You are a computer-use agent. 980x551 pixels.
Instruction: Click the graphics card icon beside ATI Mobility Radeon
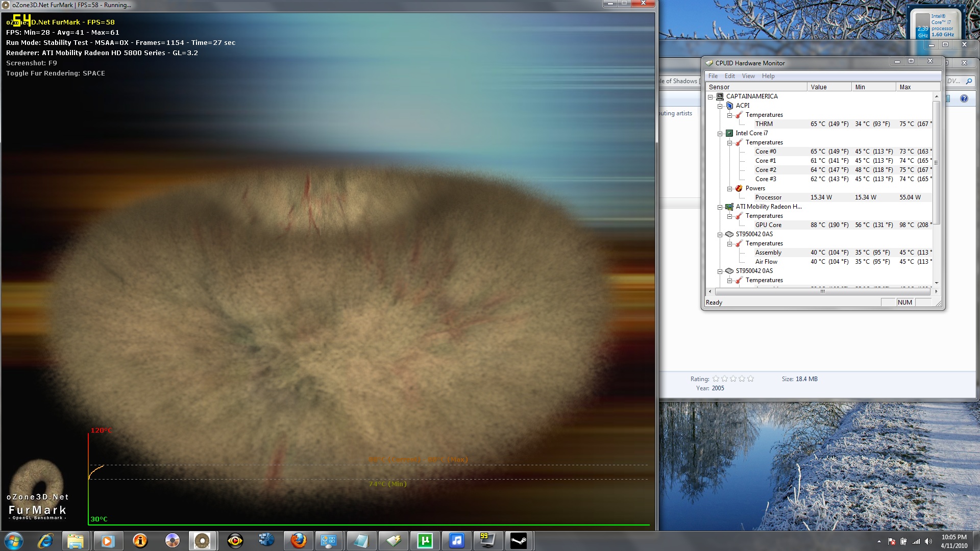click(x=729, y=207)
